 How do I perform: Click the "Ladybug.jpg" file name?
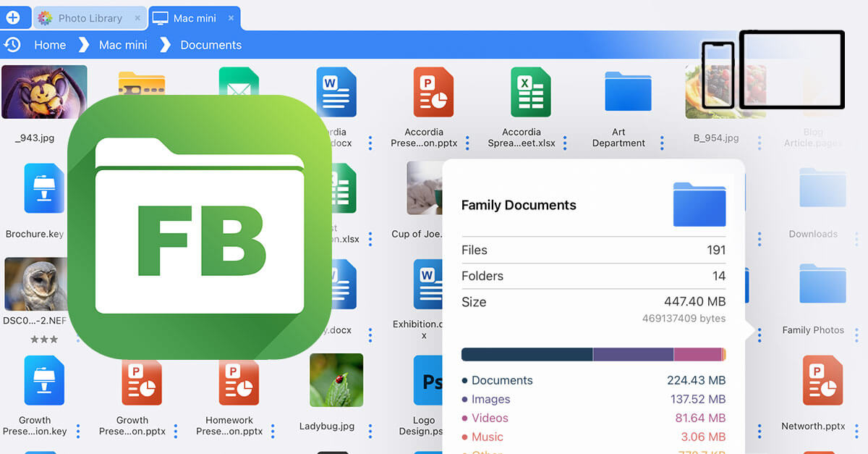[x=327, y=426]
